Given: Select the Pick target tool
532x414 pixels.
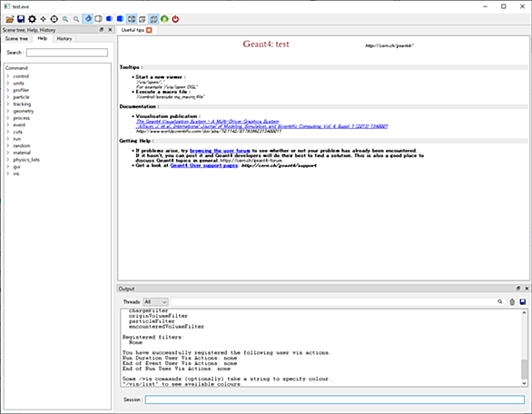Looking at the screenshot, I should [54, 19].
